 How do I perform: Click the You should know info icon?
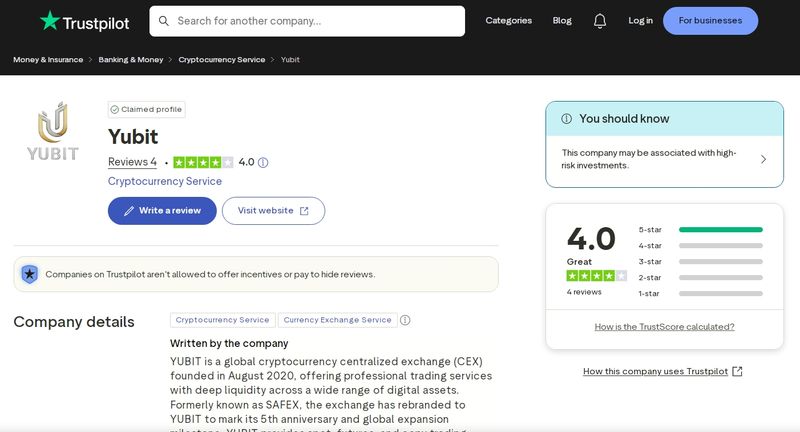(566, 119)
